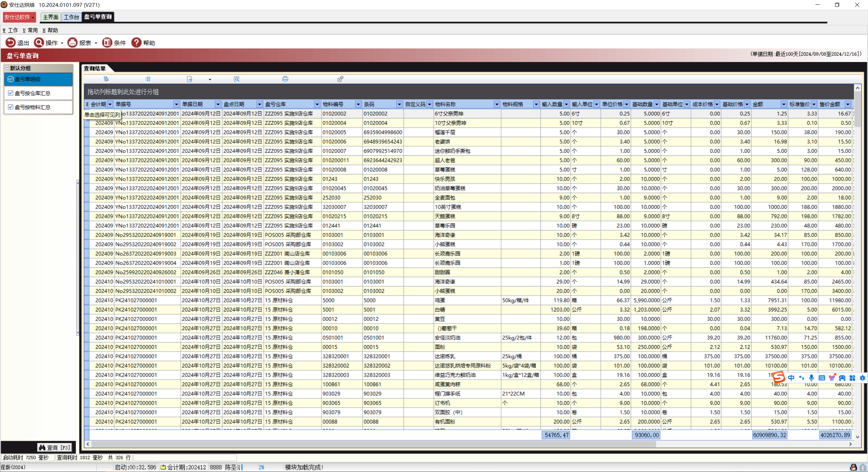Switch to the 主界面 tab
Image resolution: width=868 pixels, height=472 pixels.
pyautogui.click(x=51, y=17)
